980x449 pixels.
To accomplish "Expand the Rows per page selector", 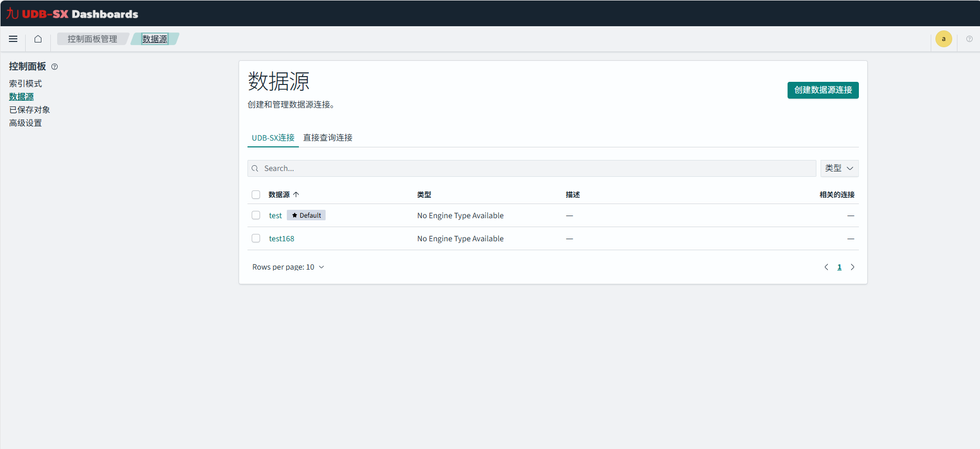I will 288,267.
